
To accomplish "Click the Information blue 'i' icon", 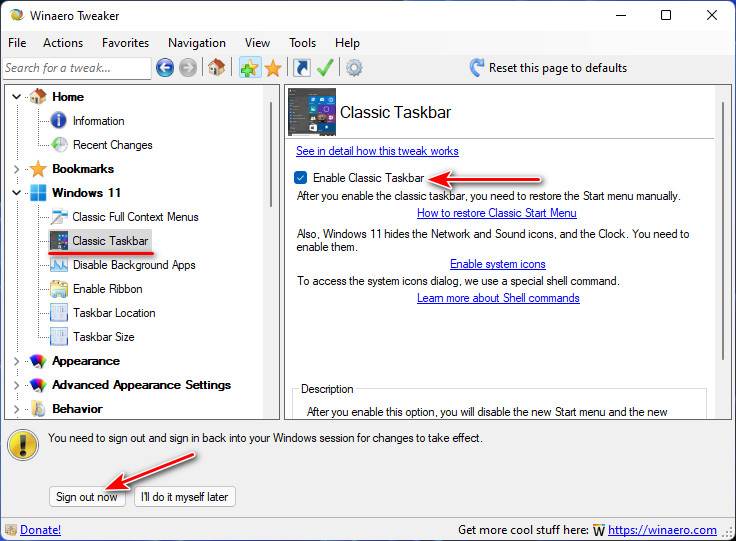I will pyautogui.click(x=59, y=121).
